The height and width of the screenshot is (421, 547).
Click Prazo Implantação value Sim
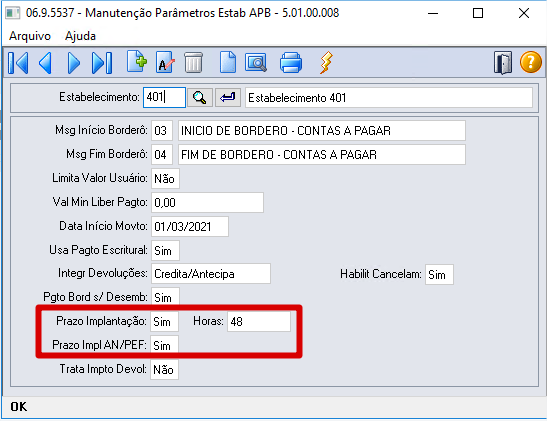(x=164, y=321)
